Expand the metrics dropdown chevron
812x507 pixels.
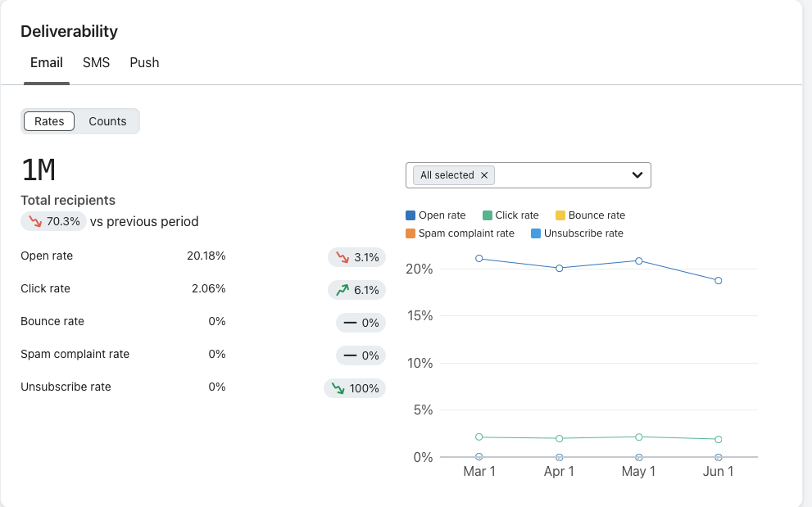point(637,175)
